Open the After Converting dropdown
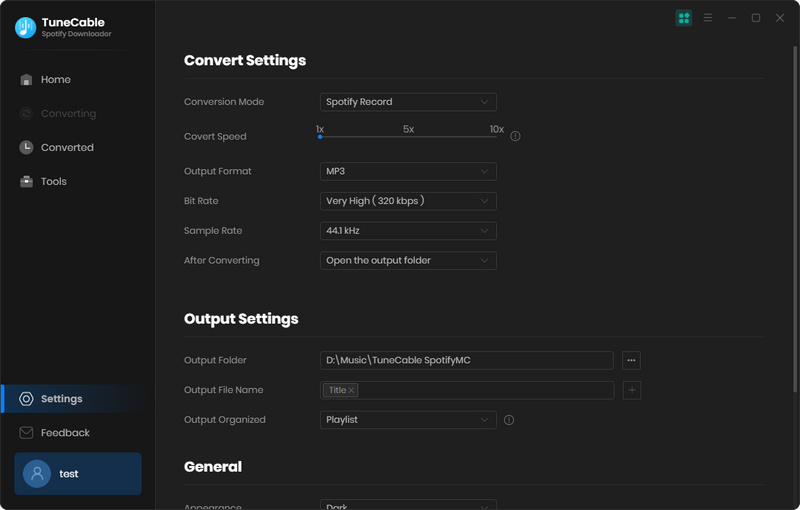 408,261
